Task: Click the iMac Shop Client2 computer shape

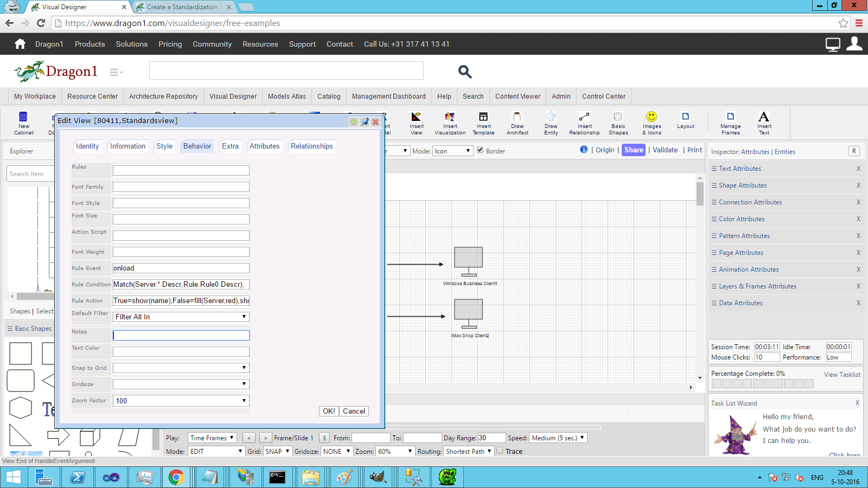Action: pyautogui.click(x=468, y=314)
